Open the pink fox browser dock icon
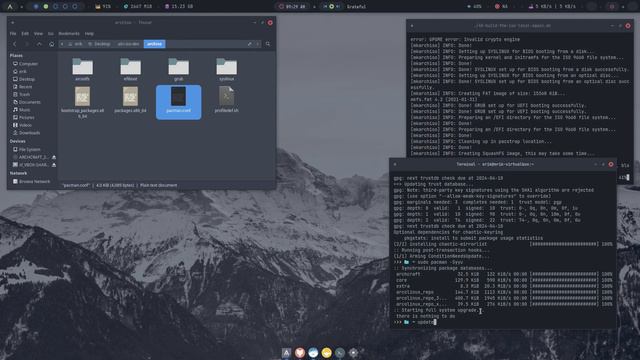The width and height of the screenshot is (640, 360). [300, 353]
